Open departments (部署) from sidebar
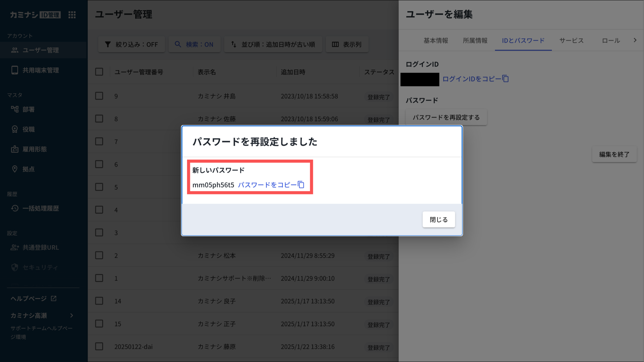The width and height of the screenshot is (644, 362). [x=28, y=109]
